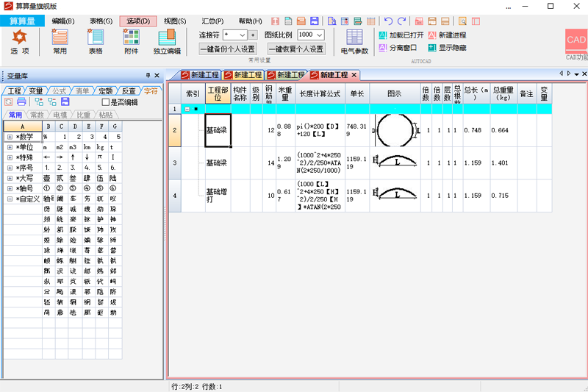Viewport: 588px width, 392px height.
Task: Open the 视图(S) menu
Action: point(174,21)
